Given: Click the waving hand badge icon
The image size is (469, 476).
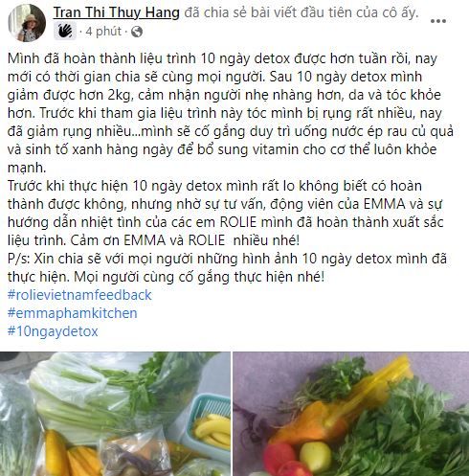Looking at the screenshot, I should [x=65, y=32].
